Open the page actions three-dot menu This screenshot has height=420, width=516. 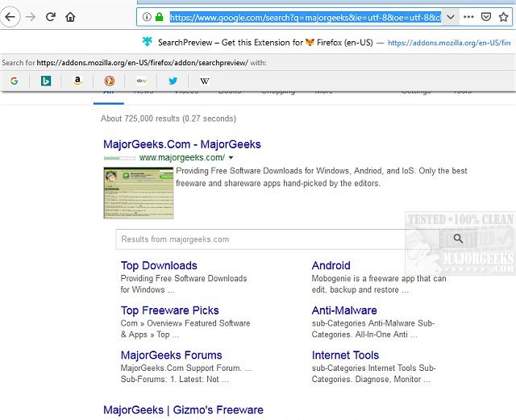point(468,17)
